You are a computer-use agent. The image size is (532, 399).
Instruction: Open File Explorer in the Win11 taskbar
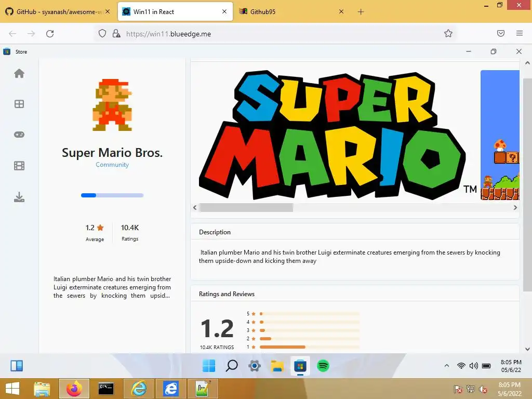(x=277, y=366)
